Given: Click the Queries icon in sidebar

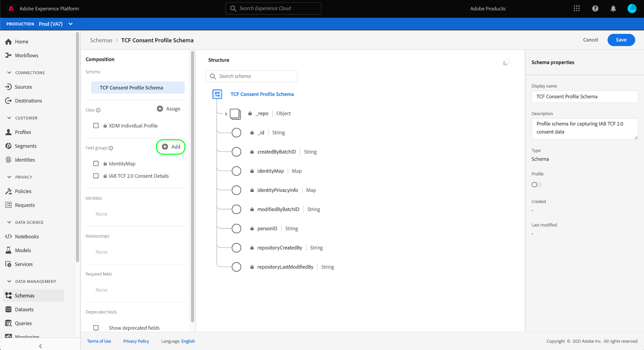Looking at the screenshot, I should coord(8,323).
